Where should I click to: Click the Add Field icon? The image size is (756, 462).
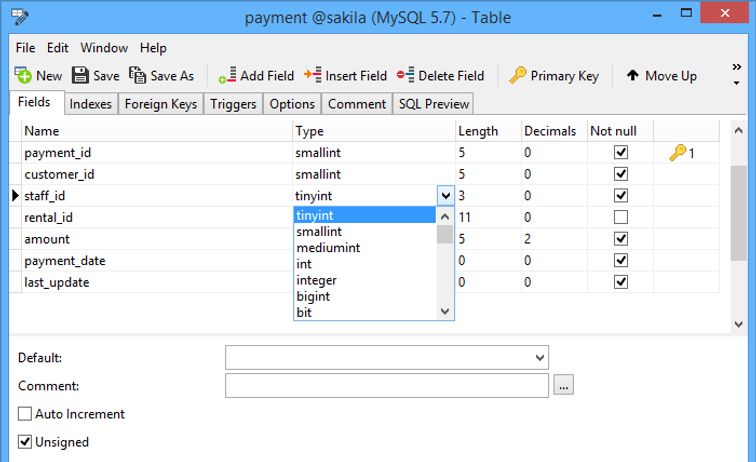point(227,75)
